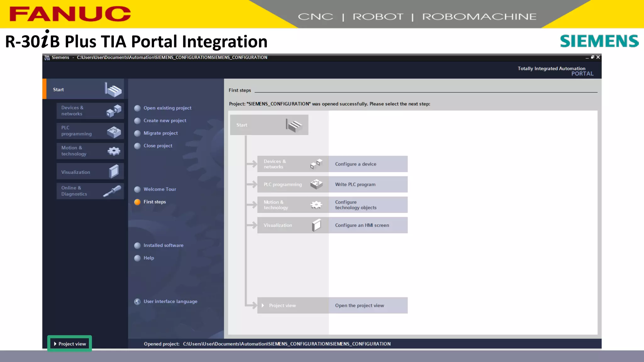644x362 pixels.
Task: Click the Devices & networks cubes icon
Action: click(x=114, y=111)
